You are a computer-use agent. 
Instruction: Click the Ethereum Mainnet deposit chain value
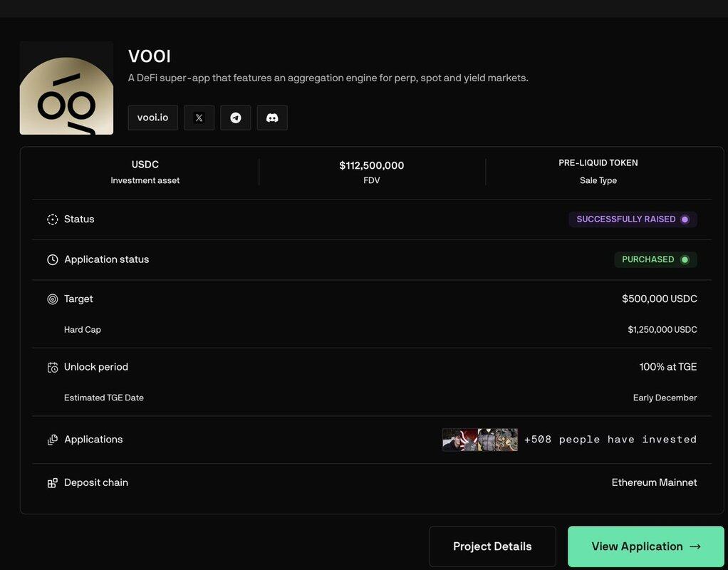pos(654,482)
